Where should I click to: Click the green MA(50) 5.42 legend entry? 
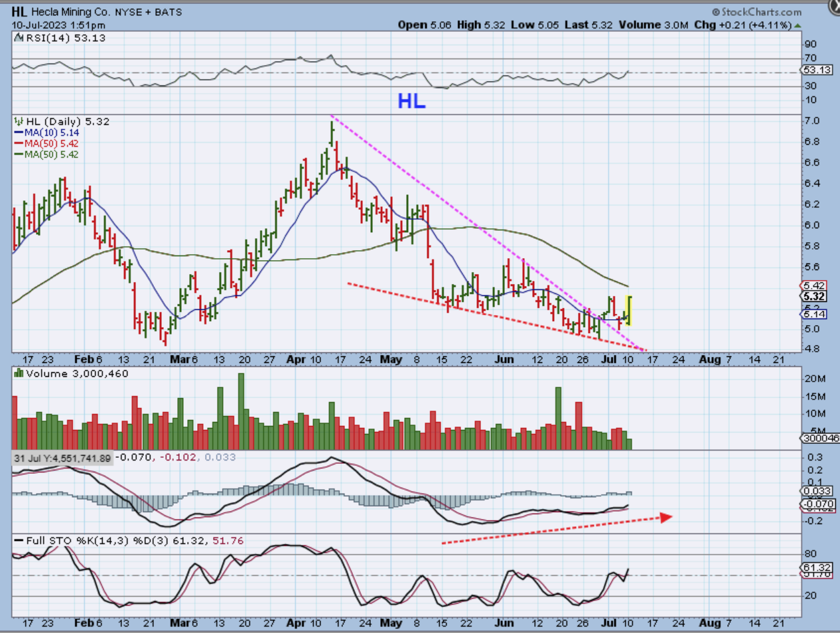point(46,154)
